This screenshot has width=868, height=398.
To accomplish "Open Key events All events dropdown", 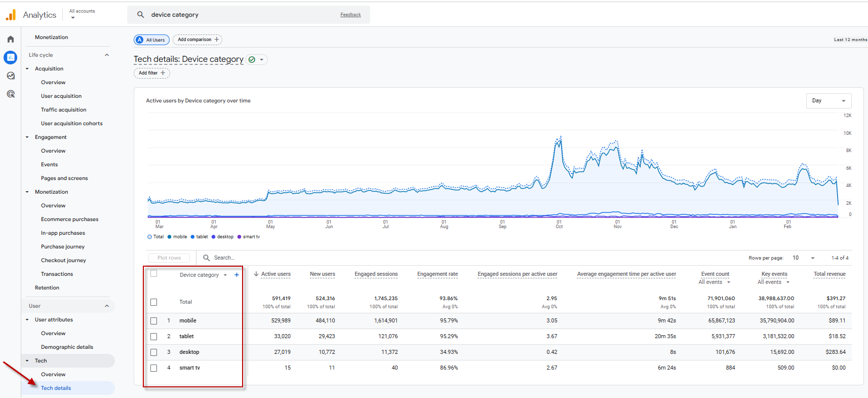I will 774,282.
